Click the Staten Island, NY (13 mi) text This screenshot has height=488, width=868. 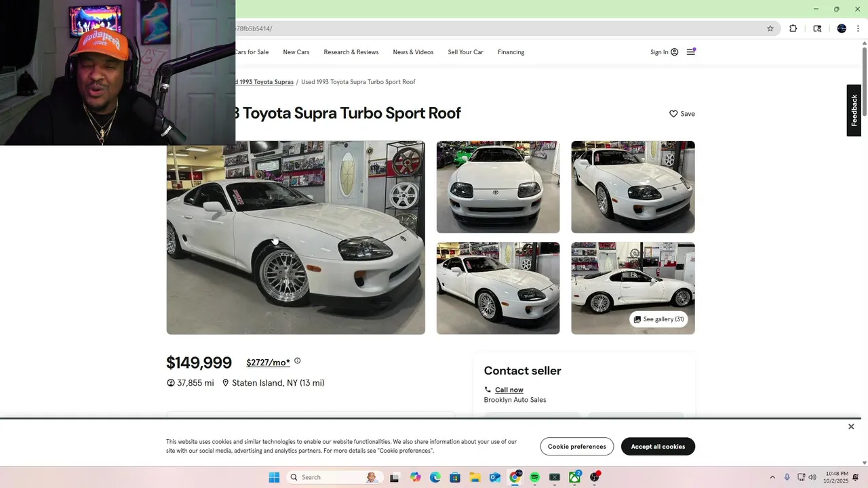(x=278, y=383)
